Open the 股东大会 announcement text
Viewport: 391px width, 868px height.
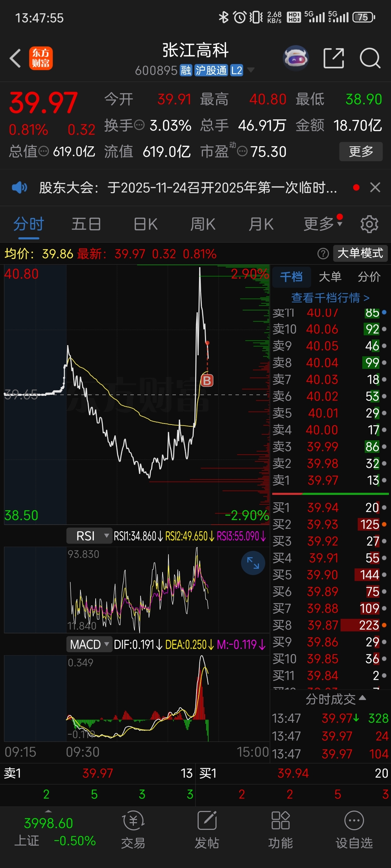pyautogui.click(x=188, y=188)
